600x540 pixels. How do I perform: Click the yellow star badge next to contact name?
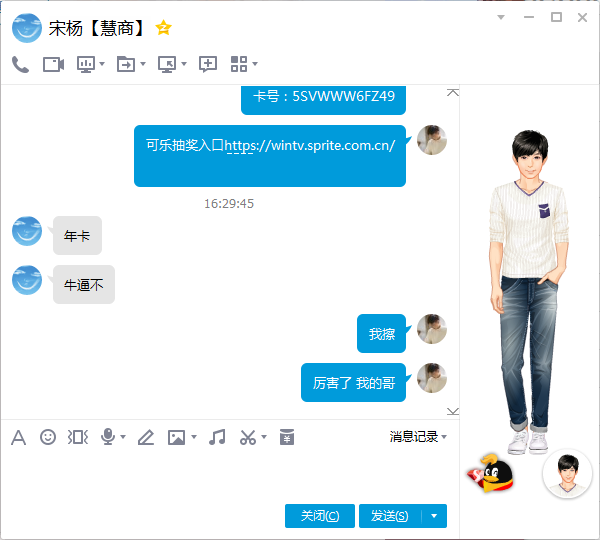tap(163, 28)
